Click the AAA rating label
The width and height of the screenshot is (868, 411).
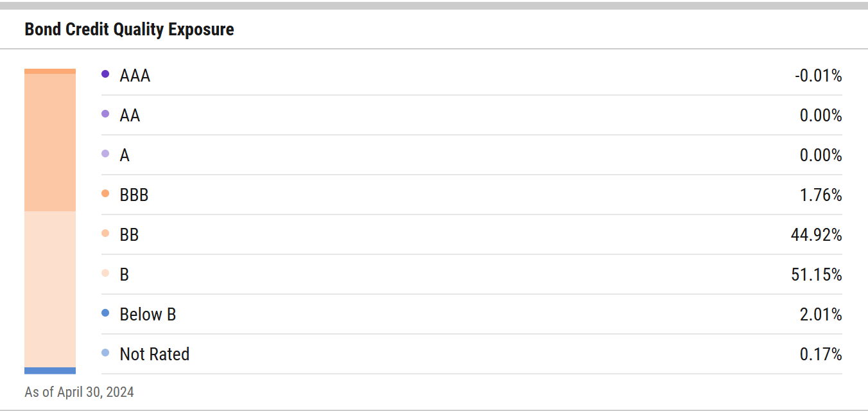click(x=135, y=76)
